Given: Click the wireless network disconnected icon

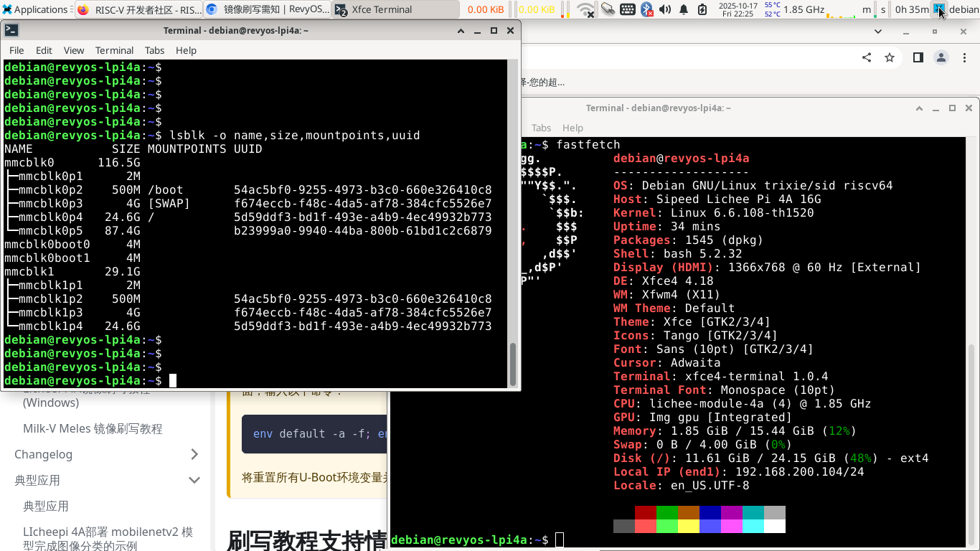Looking at the screenshot, I should click(586, 9).
